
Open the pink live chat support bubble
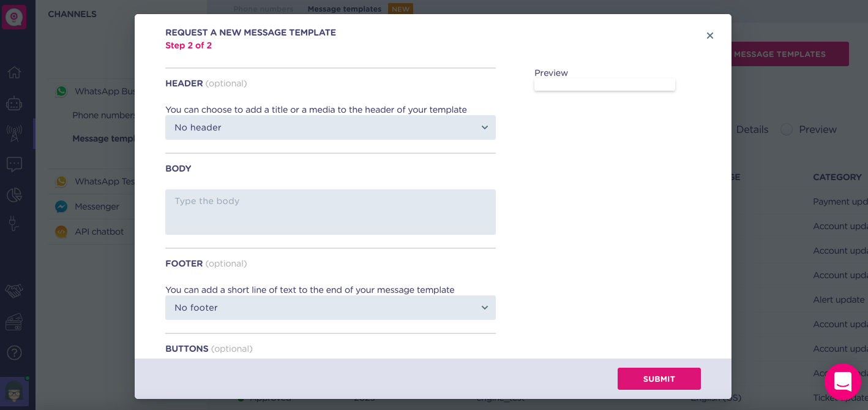tap(843, 382)
